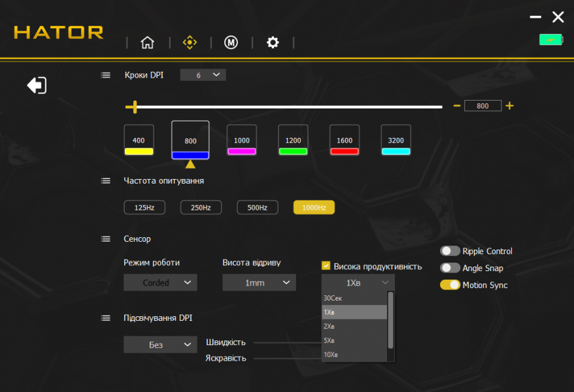The image size is (574, 392).
Task: Enable the Ripple Control toggle
Action: click(x=450, y=251)
